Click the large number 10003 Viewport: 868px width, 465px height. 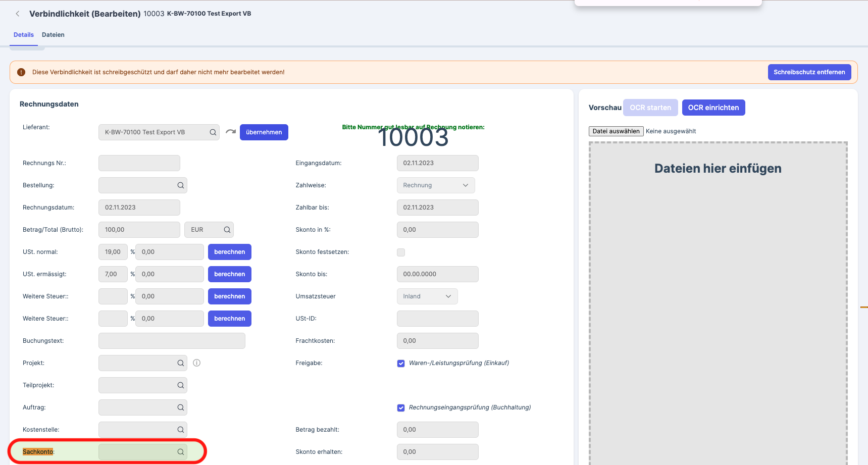[x=413, y=137]
